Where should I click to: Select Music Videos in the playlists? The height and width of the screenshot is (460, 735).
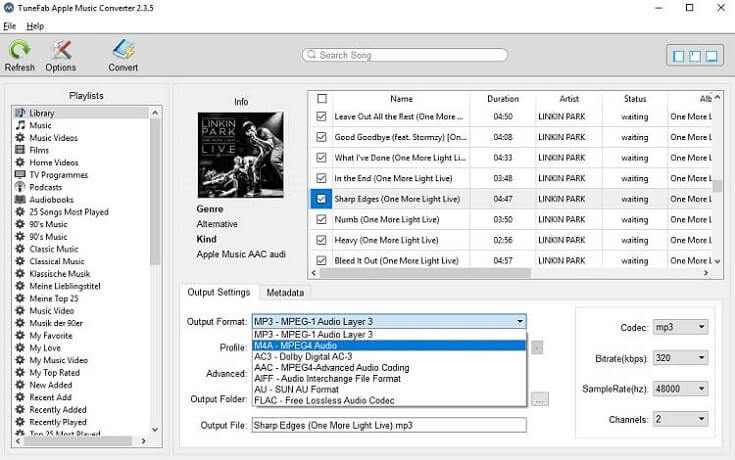click(54, 138)
